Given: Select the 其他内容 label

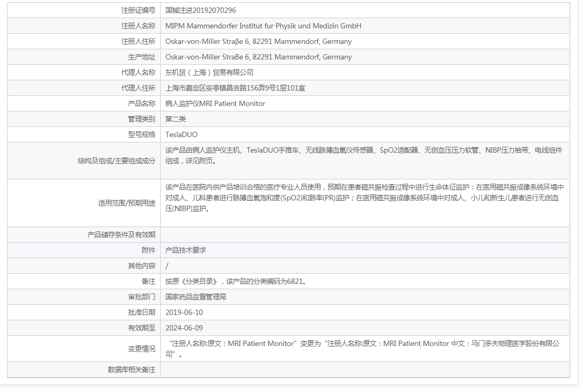Looking at the screenshot, I should pyautogui.click(x=142, y=266).
